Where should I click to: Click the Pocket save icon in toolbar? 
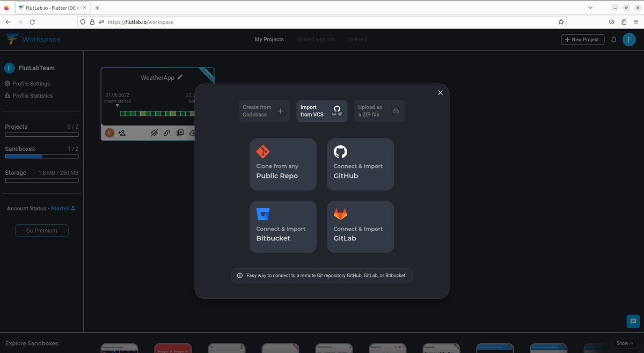click(612, 22)
